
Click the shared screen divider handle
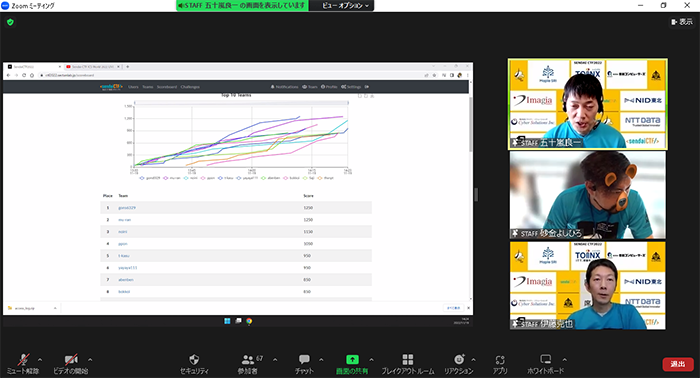[476, 195]
